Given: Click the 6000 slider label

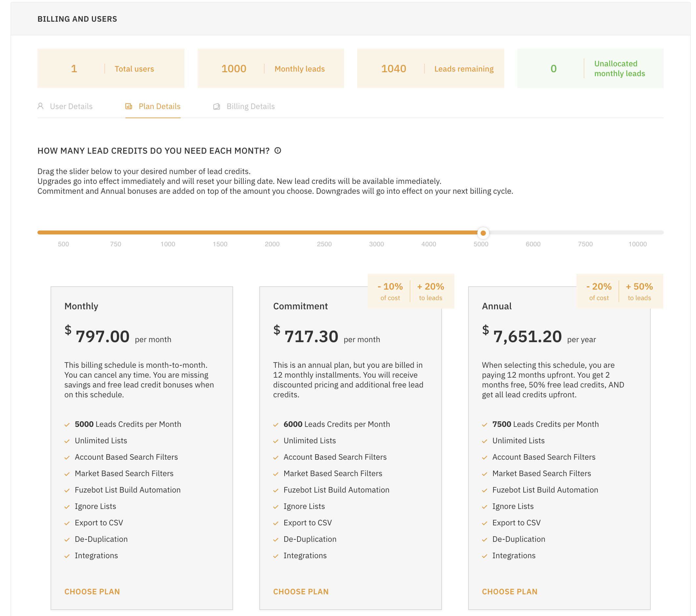Looking at the screenshot, I should (x=533, y=244).
